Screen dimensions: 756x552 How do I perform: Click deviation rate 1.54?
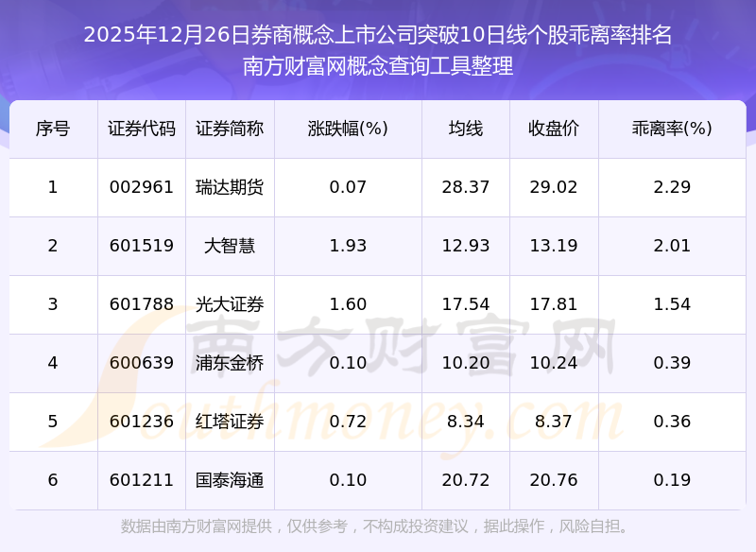point(672,304)
